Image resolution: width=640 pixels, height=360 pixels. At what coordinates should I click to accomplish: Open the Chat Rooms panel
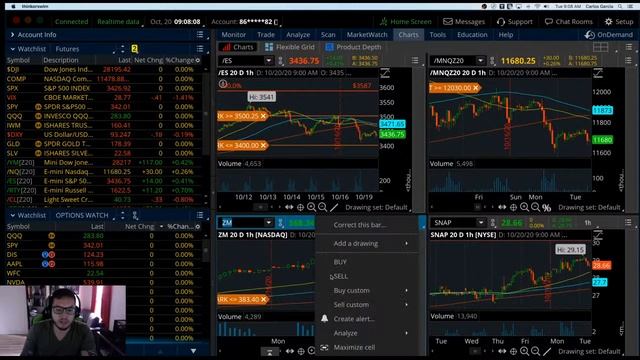[569, 22]
